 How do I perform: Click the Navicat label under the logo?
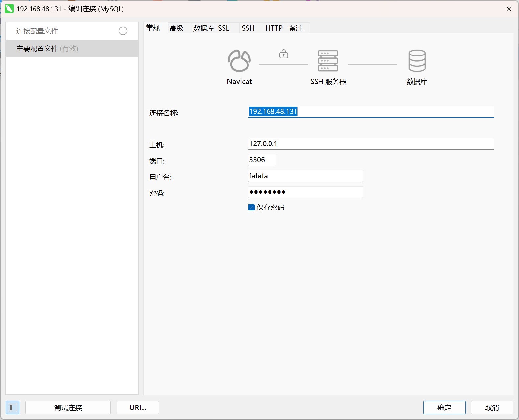[239, 82]
